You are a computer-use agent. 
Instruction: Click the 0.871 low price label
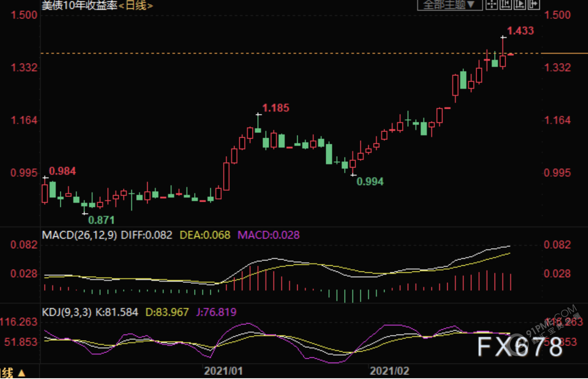point(102,220)
